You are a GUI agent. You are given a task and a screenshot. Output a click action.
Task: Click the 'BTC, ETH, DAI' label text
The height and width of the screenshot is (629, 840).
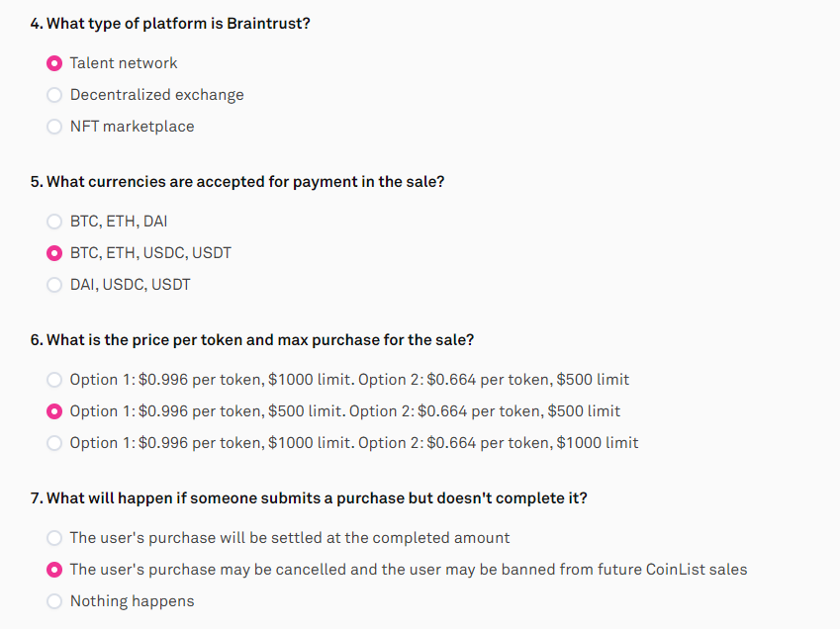click(x=119, y=222)
